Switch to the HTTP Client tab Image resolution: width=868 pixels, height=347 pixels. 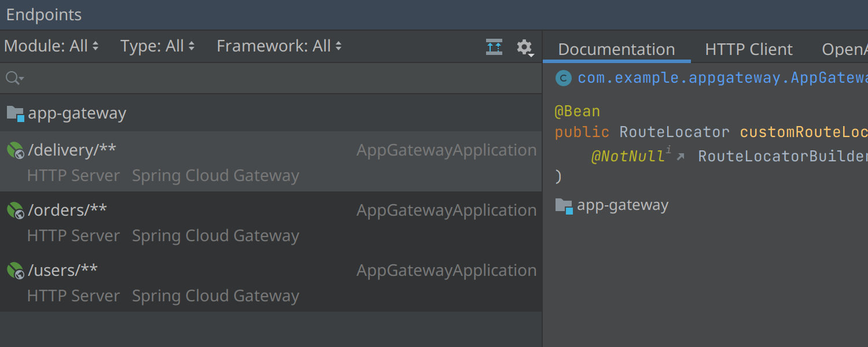(749, 49)
